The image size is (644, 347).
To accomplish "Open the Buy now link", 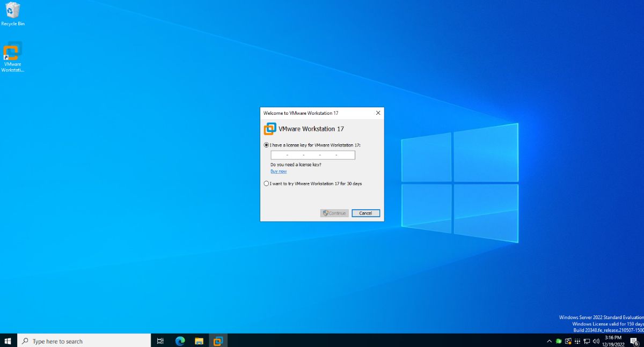I will 279,171.
